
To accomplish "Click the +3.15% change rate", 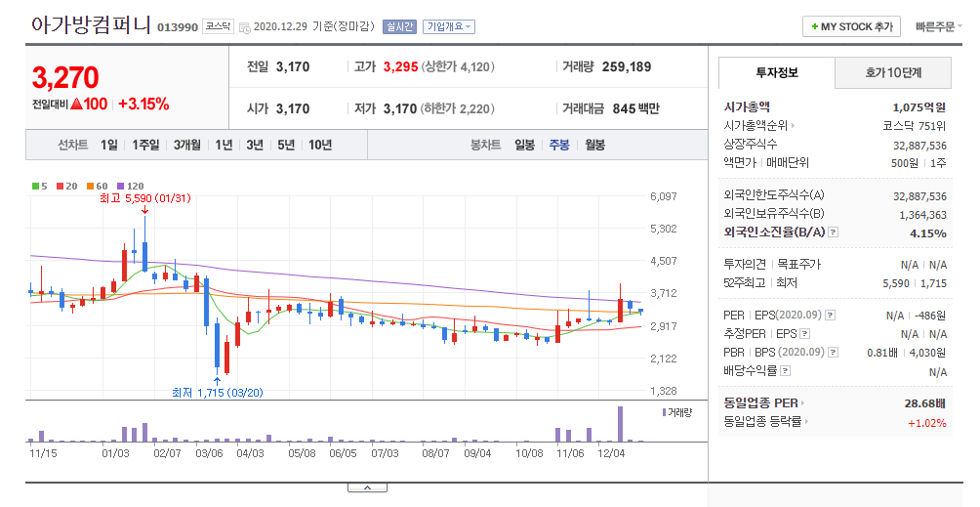I will coord(143,104).
